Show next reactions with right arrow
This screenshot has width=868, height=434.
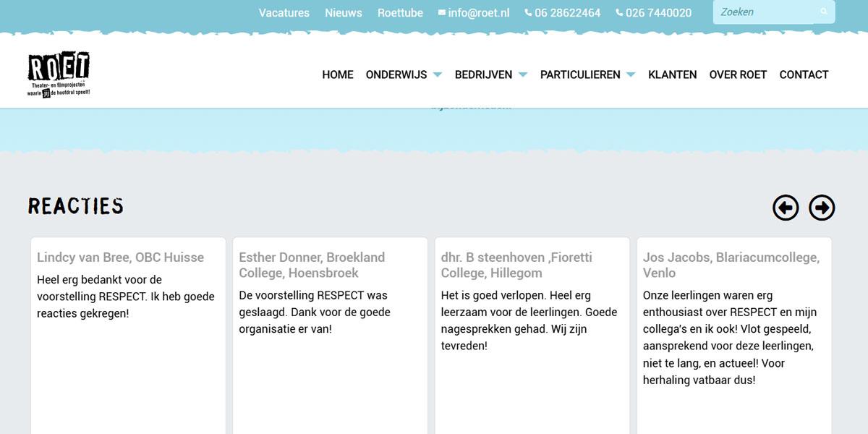pyautogui.click(x=822, y=208)
